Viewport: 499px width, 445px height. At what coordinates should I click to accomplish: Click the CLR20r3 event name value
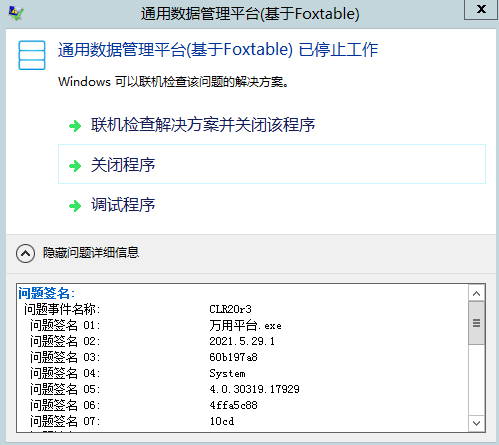(x=230, y=309)
